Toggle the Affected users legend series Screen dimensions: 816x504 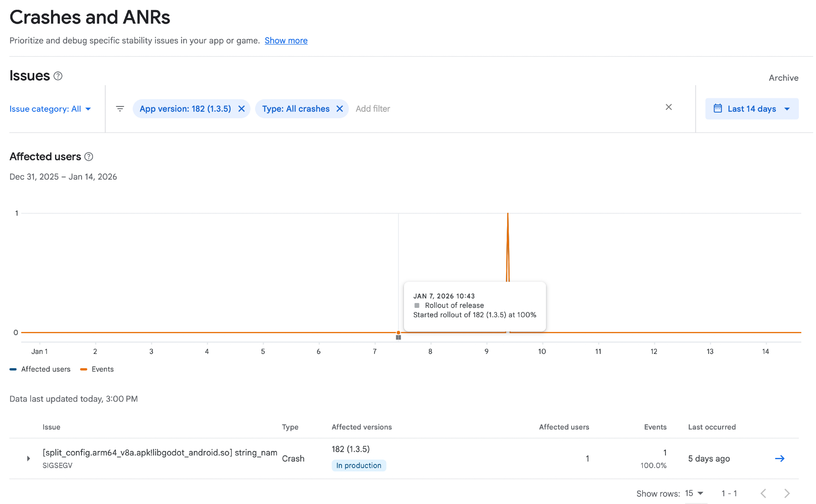(x=40, y=369)
